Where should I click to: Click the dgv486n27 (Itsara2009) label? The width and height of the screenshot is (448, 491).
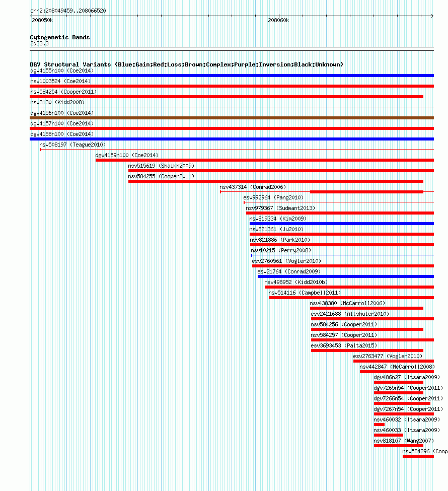407,378
